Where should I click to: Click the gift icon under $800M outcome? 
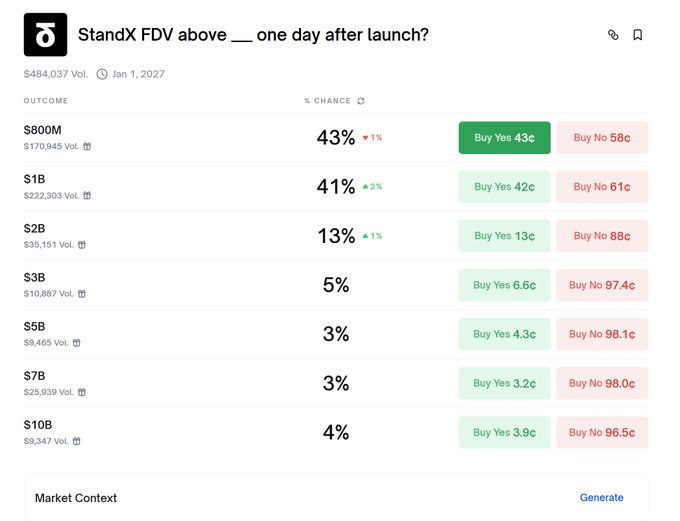tap(87, 146)
